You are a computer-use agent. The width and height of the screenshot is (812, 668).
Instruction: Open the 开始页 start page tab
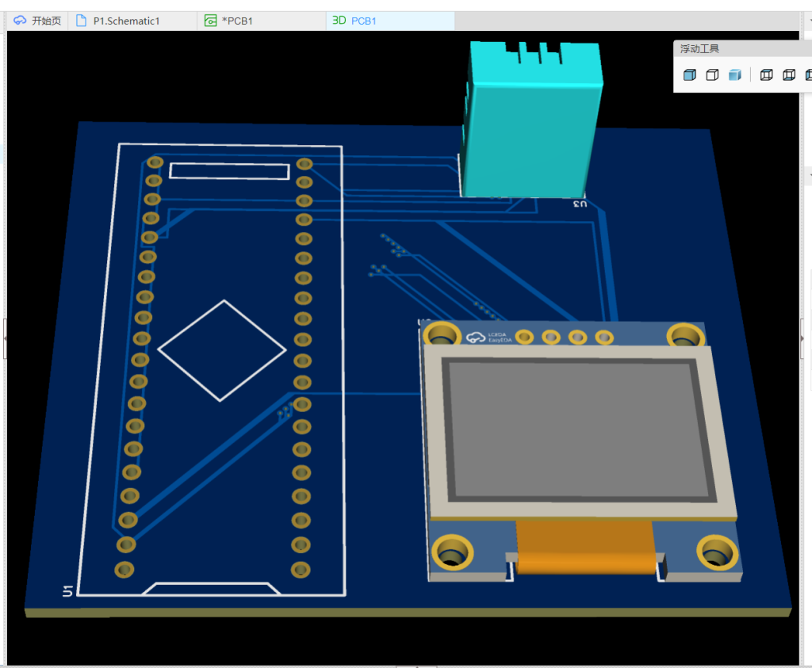[38, 21]
